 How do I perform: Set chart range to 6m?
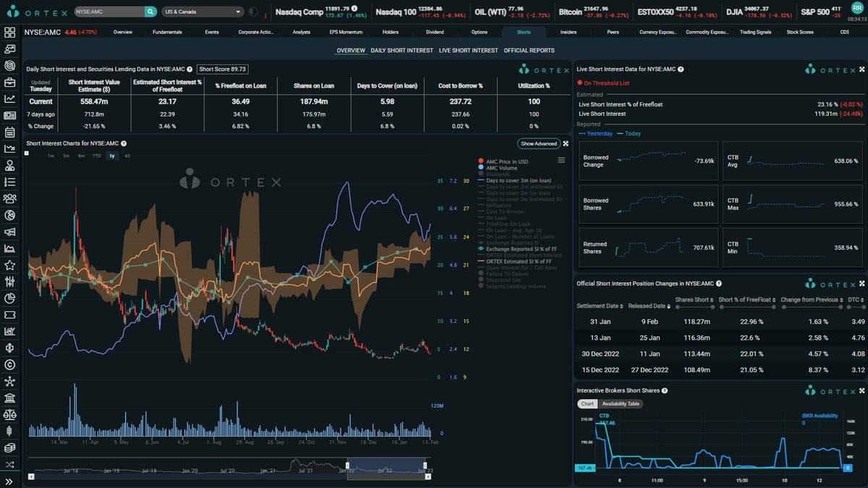click(82, 156)
